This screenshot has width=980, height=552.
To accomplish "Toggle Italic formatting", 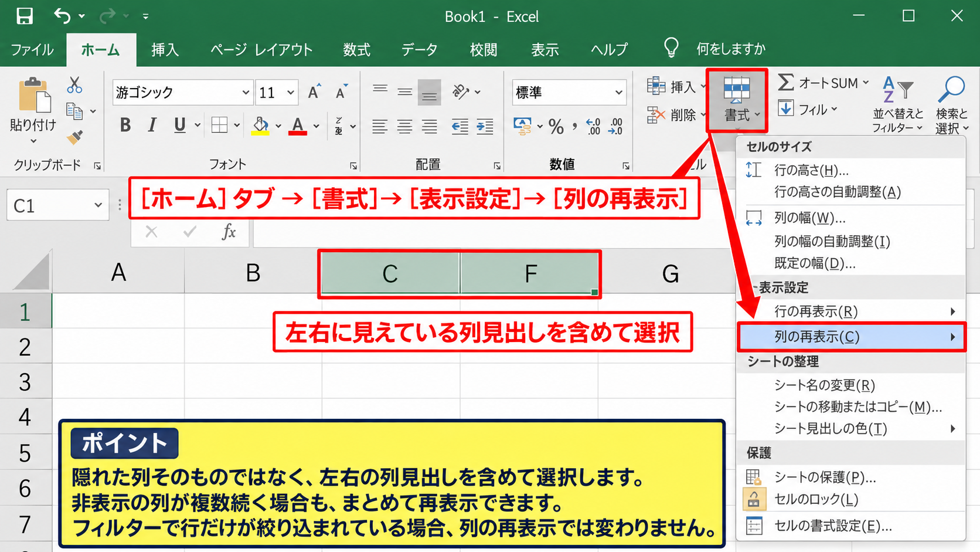I will [x=152, y=125].
